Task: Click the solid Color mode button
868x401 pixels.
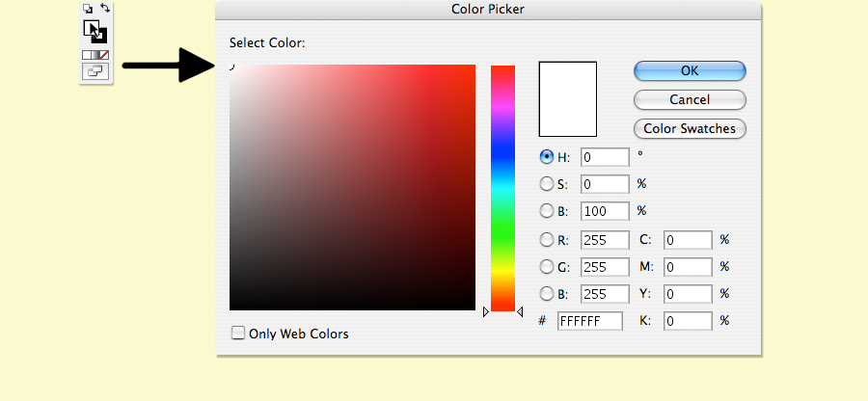Action: point(86,56)
